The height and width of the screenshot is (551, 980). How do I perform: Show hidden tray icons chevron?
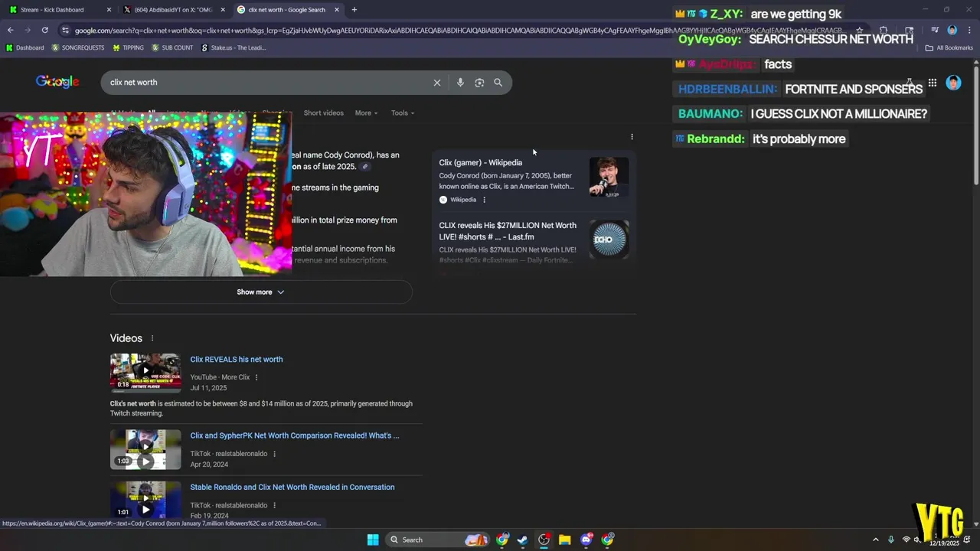point(875,540)
